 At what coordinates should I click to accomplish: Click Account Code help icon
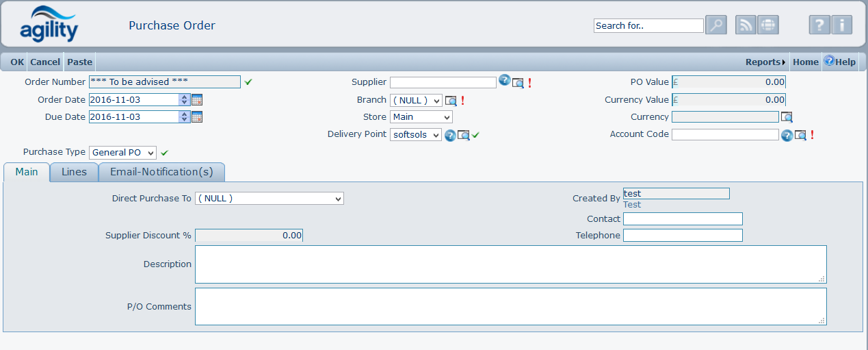[787, 135]
